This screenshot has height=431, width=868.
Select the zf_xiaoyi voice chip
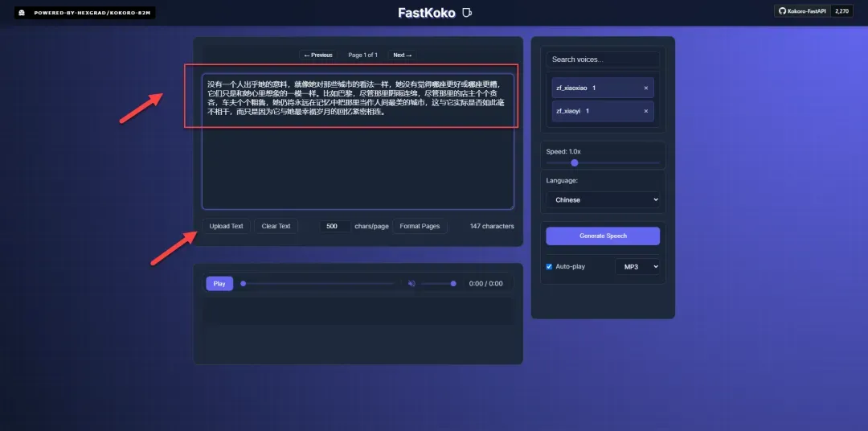[603, 111]
